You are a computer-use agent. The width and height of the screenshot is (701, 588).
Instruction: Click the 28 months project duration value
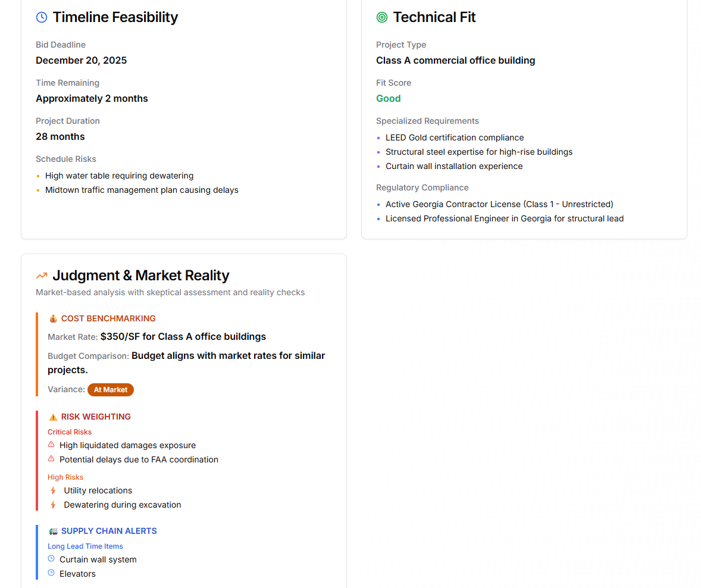point(60,136)
